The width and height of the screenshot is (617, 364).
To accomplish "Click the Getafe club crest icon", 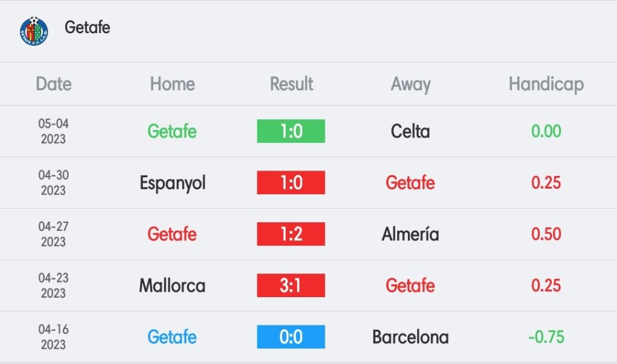I will [x=34, y=31].
